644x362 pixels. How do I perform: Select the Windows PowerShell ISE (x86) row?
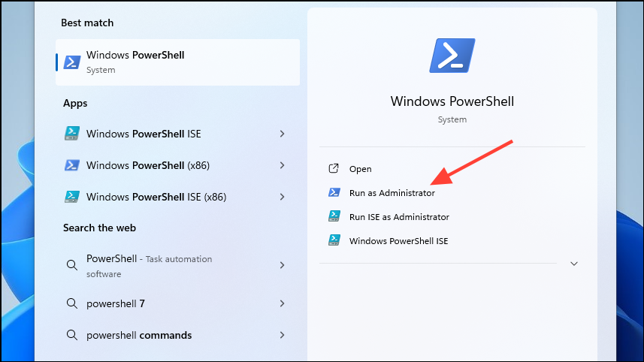(177, 197)
